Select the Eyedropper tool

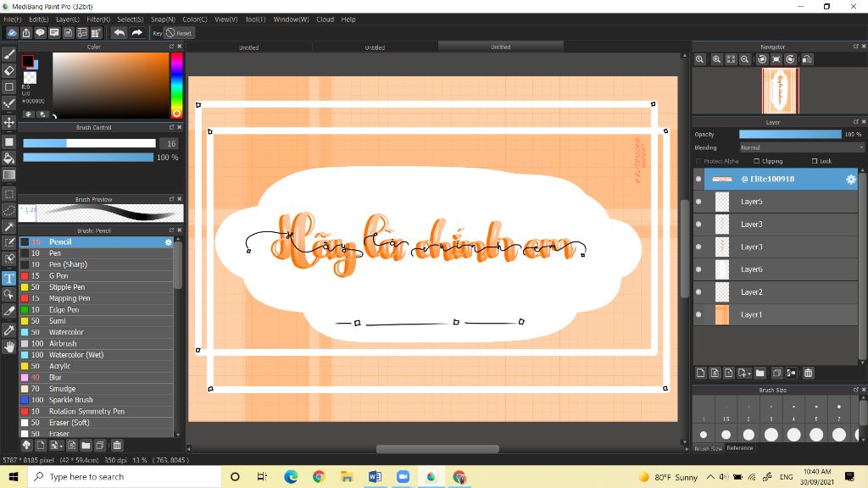click(8, 330)
